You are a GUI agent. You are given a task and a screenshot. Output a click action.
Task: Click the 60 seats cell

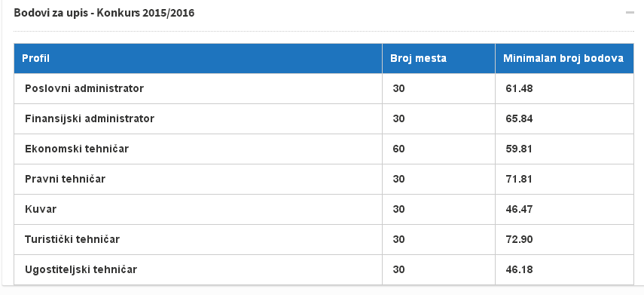coord(438,149)
